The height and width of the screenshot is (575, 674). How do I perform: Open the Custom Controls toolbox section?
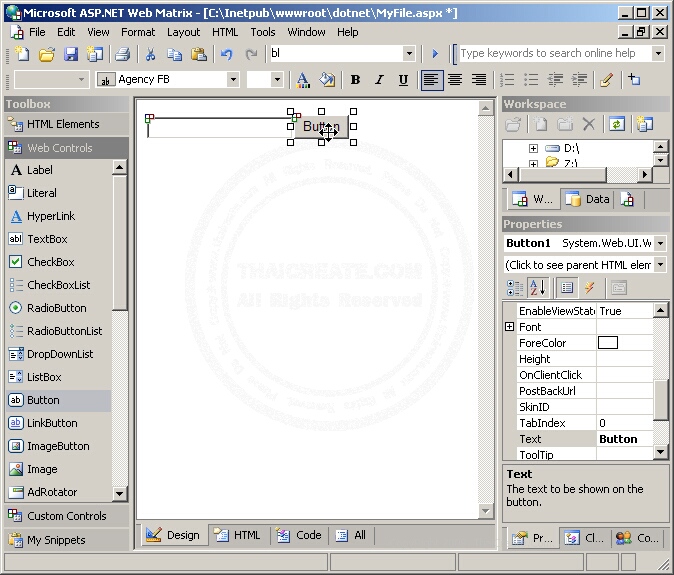67,516
